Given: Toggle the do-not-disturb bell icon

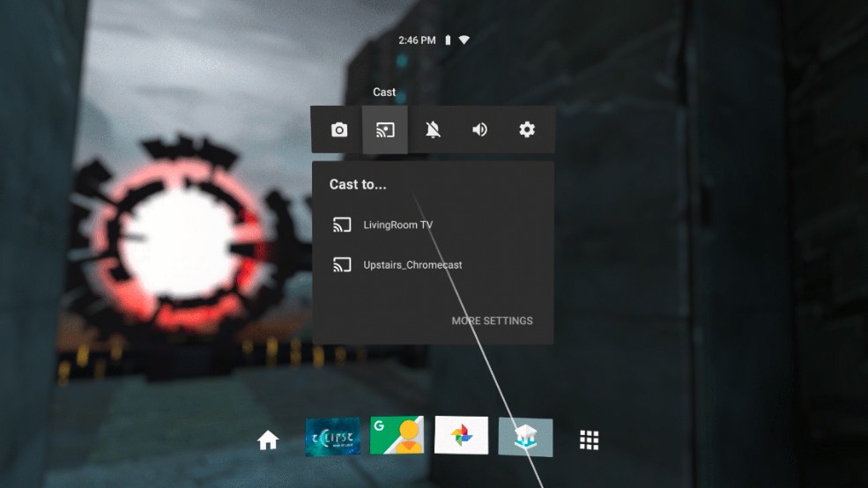Looking at the screenshot, I should 433,129.
